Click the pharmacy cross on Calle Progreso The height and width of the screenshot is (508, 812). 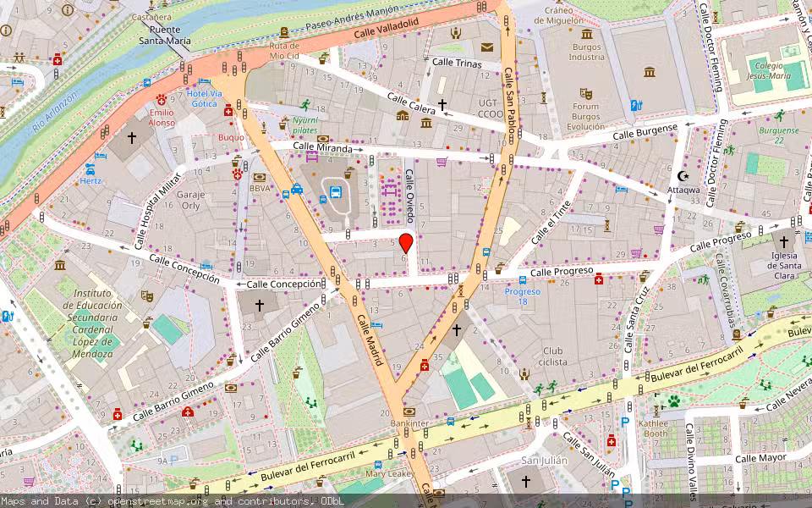click(x=599, y=279)
